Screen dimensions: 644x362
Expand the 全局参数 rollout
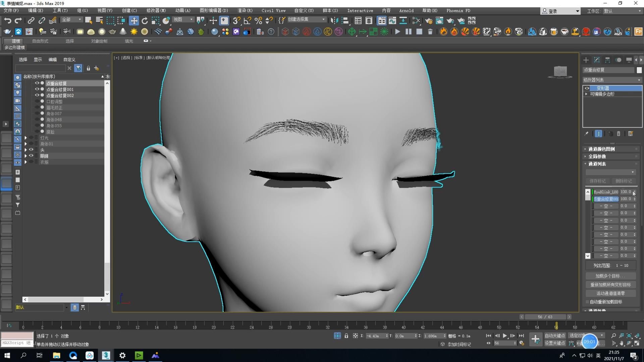pyautogui.click(x=611, y=157)
